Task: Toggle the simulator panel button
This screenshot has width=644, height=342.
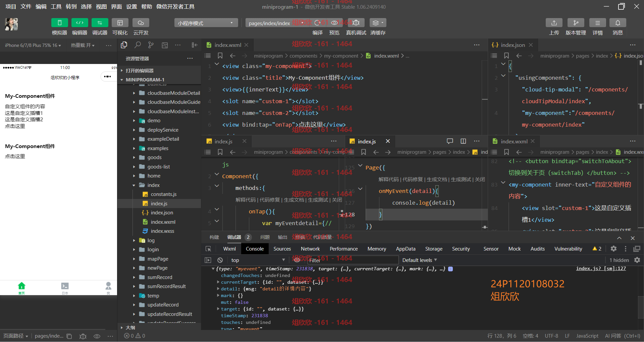Action: click(59, 23)
